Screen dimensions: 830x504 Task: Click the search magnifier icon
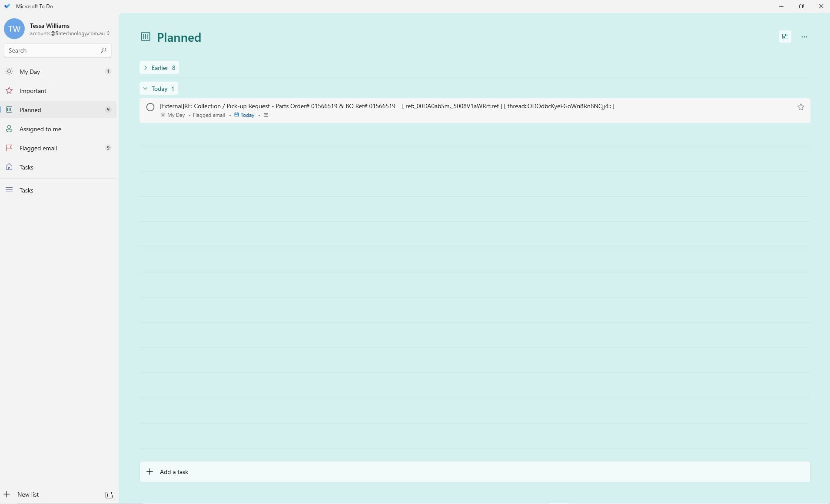point(103,50)
